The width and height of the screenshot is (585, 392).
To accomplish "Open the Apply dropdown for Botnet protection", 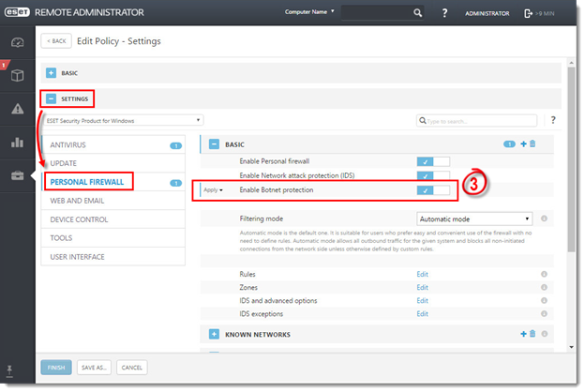I will pos(213,189).
